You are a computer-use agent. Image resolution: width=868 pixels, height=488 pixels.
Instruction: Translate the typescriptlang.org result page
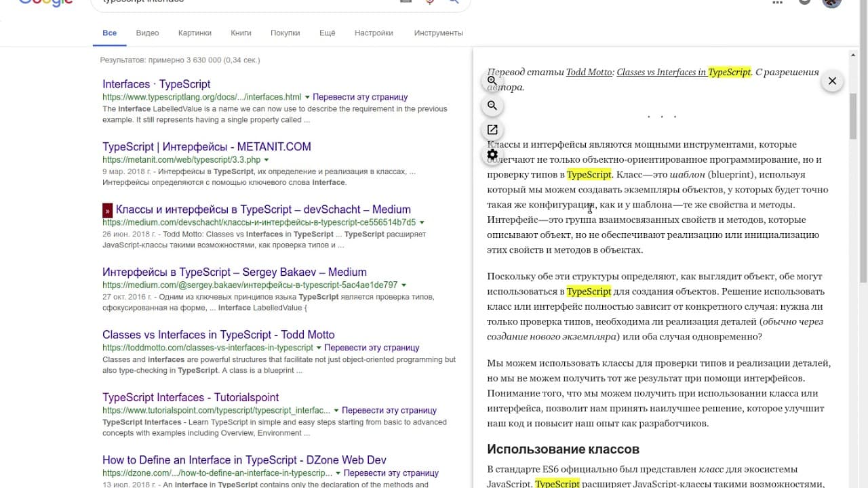[x=360, y=97]
